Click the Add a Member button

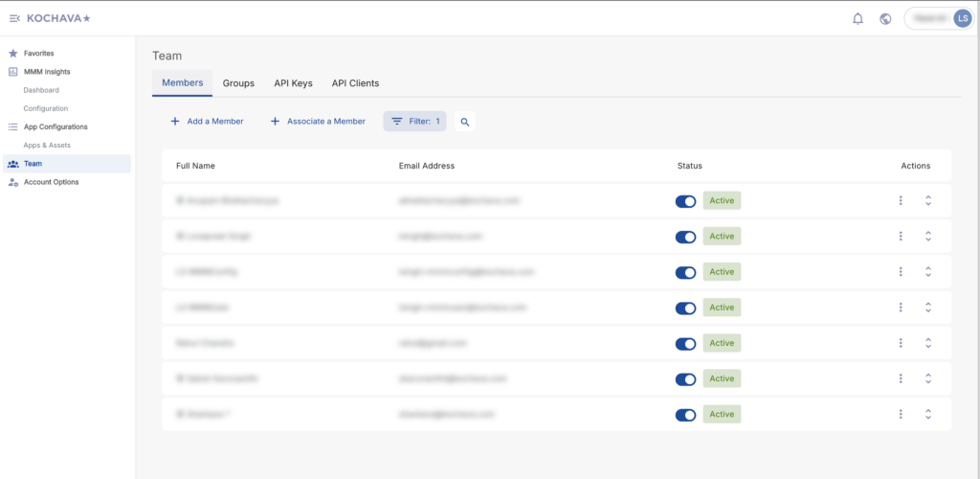click(207, 122)
